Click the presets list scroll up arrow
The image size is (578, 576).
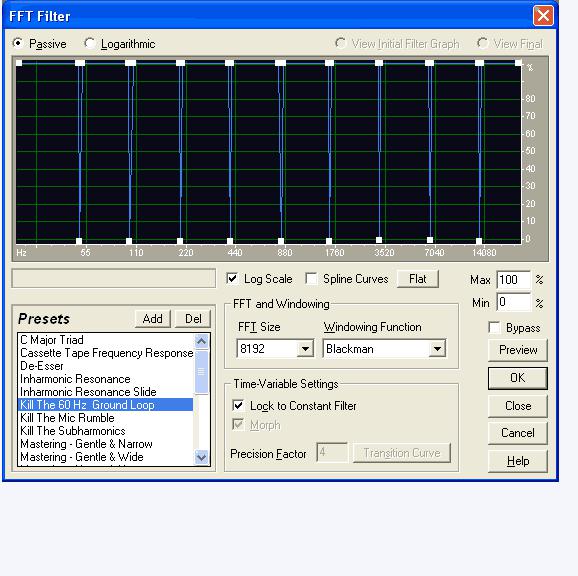(201, 342)
